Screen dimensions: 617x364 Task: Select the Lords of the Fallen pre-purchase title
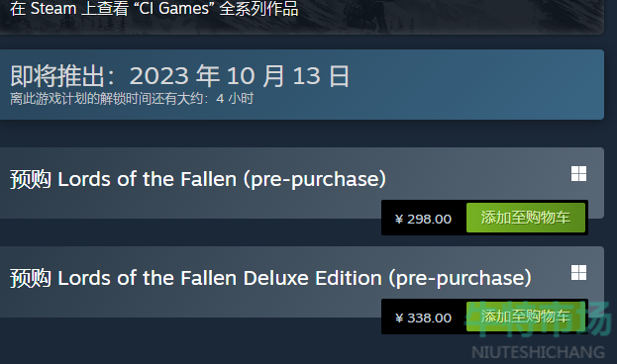[198, 179]
